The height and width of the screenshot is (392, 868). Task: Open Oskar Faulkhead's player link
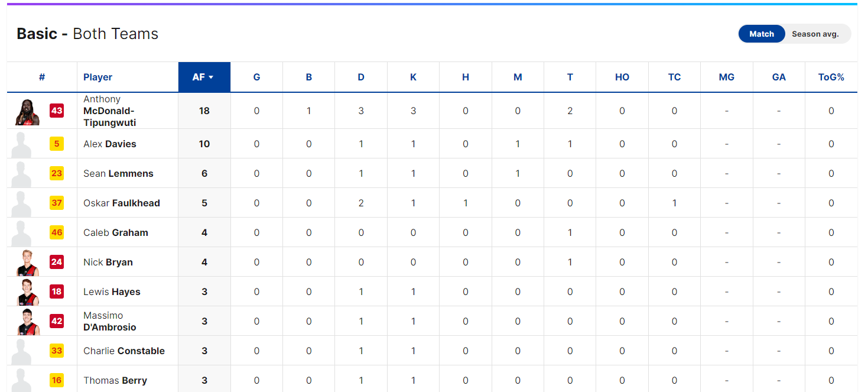[122, 203]
